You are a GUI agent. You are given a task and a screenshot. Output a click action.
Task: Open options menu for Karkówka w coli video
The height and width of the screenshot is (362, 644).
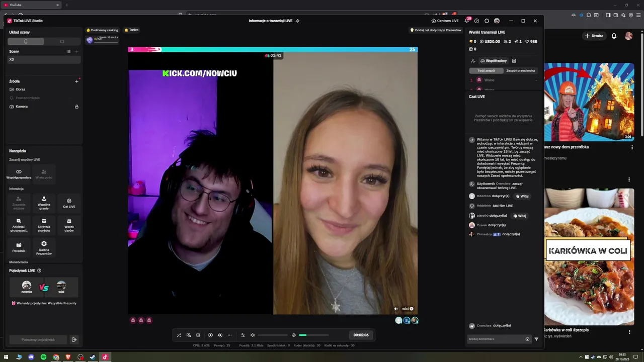(x=629, y=331)
